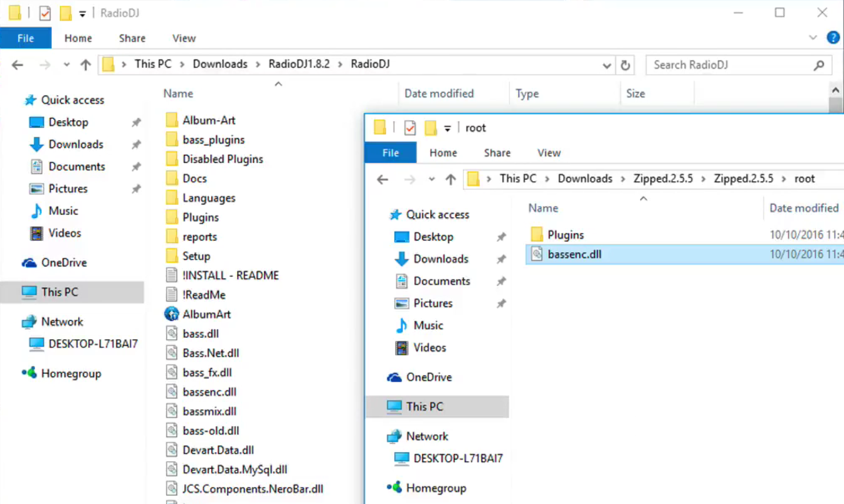
Task: Click search magnifier in Search RadioDJ box
Action: tap(819, 65)
